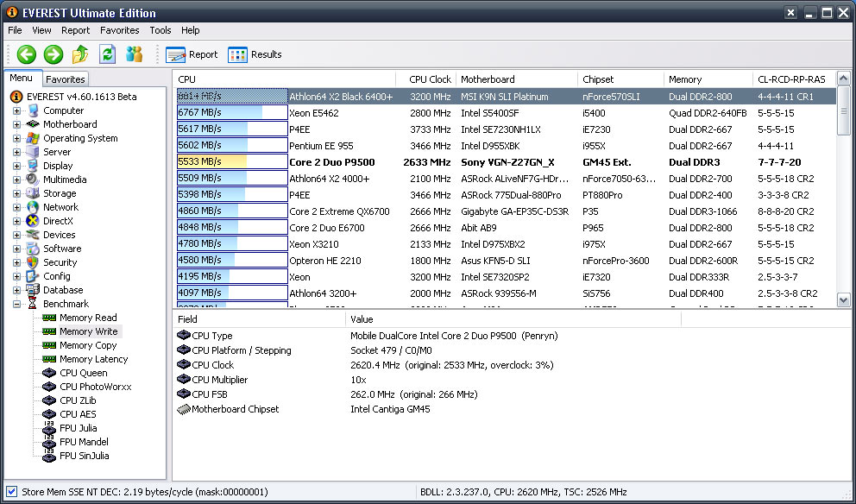Select the Storage icon in the tree

(33, 193)
